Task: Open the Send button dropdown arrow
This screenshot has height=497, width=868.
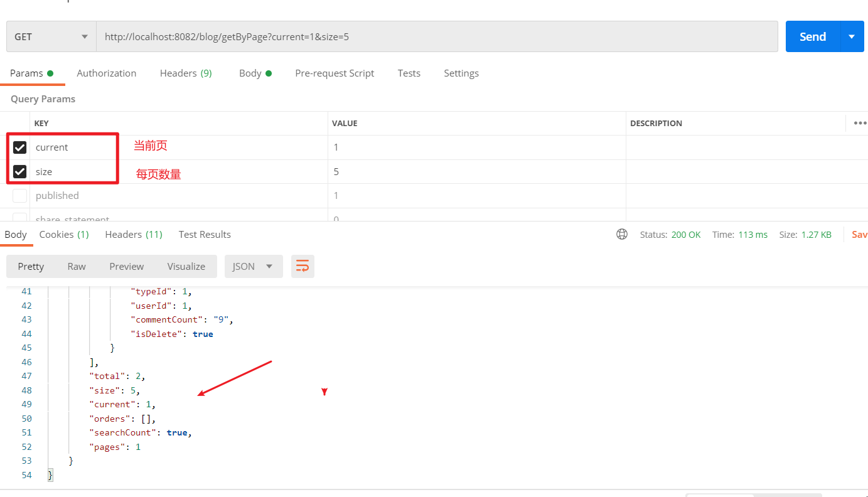Action: point(852,36)
